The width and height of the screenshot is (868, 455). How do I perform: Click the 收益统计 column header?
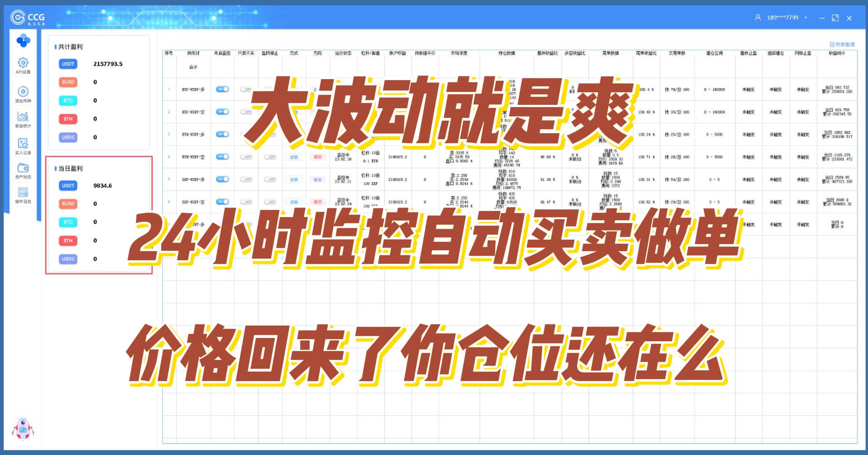tap(837, 54)
